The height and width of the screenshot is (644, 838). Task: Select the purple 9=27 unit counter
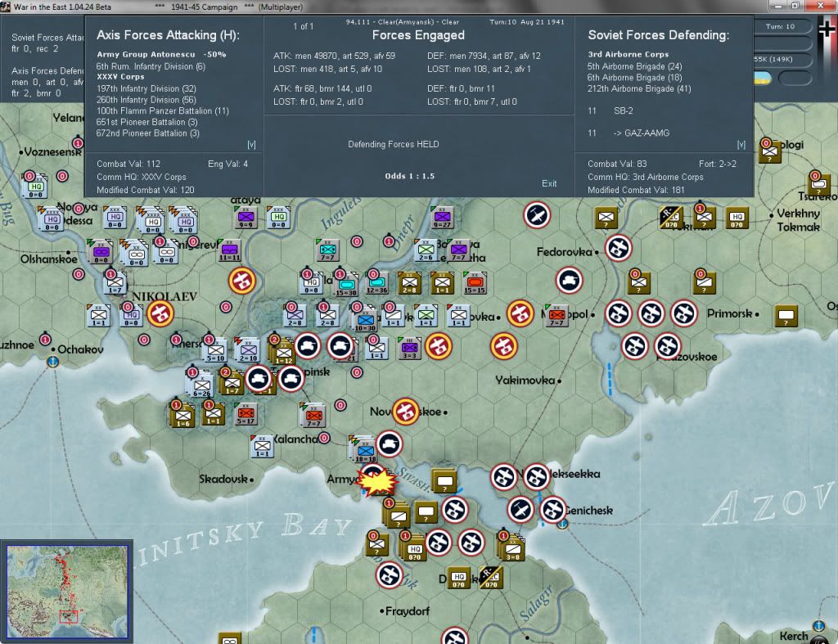[443, 218]
